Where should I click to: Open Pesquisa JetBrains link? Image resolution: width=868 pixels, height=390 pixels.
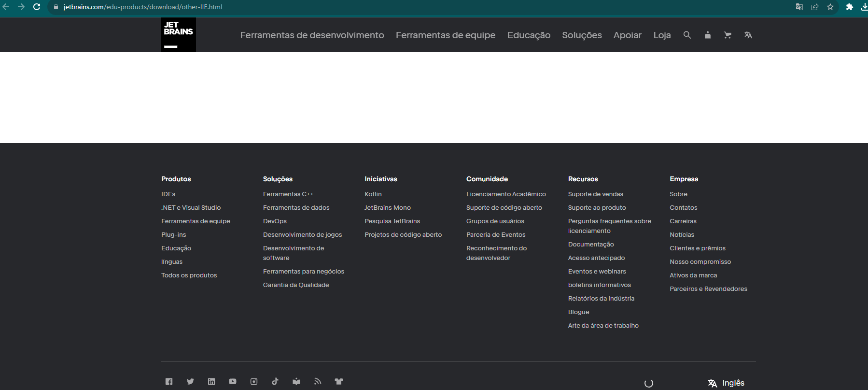click(392, 221)
